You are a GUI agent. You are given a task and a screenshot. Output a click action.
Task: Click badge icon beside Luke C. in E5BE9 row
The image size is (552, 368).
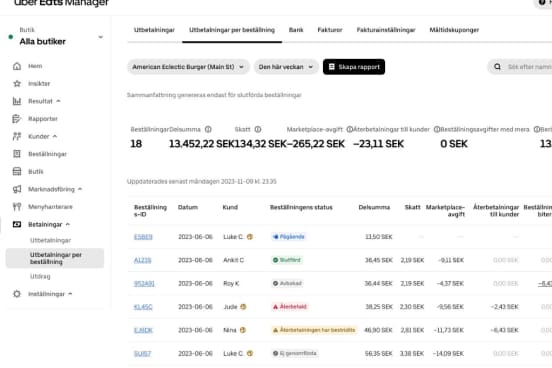click(x=250, y=237)
